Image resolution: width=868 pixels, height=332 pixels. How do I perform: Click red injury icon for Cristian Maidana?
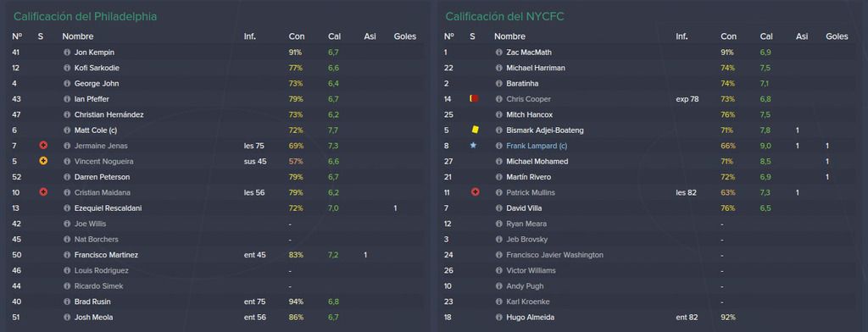(42, 192)
